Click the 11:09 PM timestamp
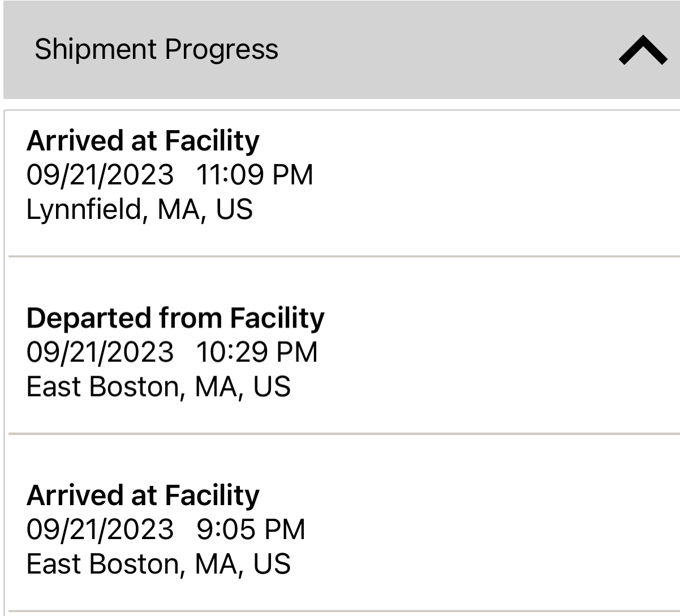Viewport: 680px width, 616px height. (x=254, y=175)
